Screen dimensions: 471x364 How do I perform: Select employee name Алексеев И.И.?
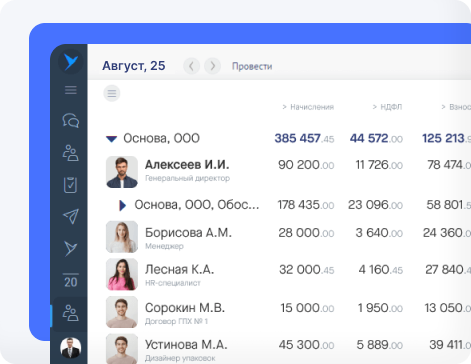187,165
